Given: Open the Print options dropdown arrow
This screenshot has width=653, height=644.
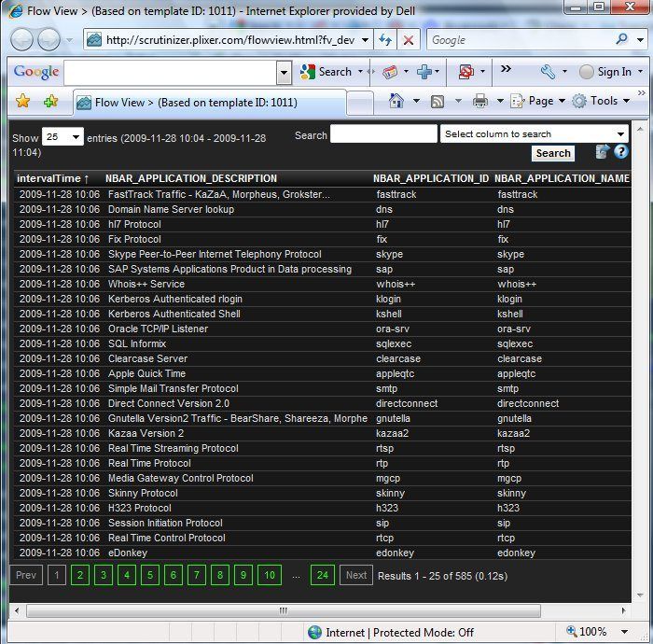Looking at the screenshot, I should 500,101.
